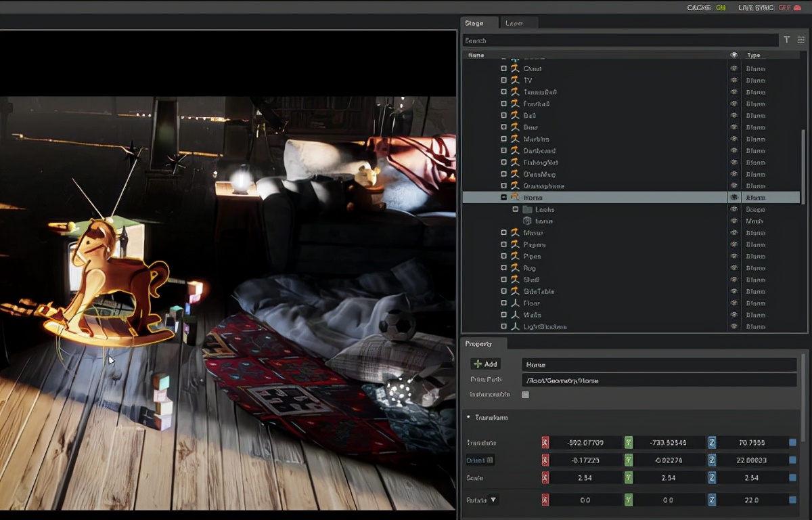Click the Looks folder icon in the tree
Screen dimensions: 812x520
point(528,209)
